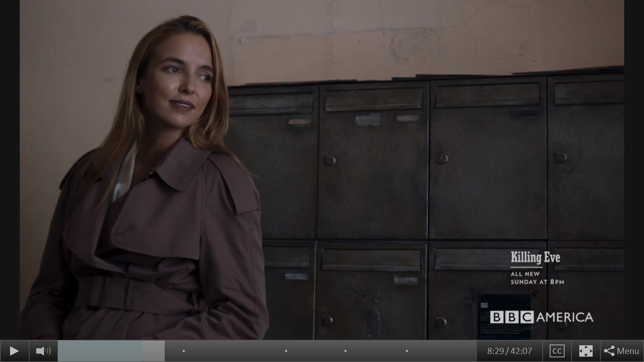
Task: Click the Killing Eve title overlay
Action: [x=535, y=257]
